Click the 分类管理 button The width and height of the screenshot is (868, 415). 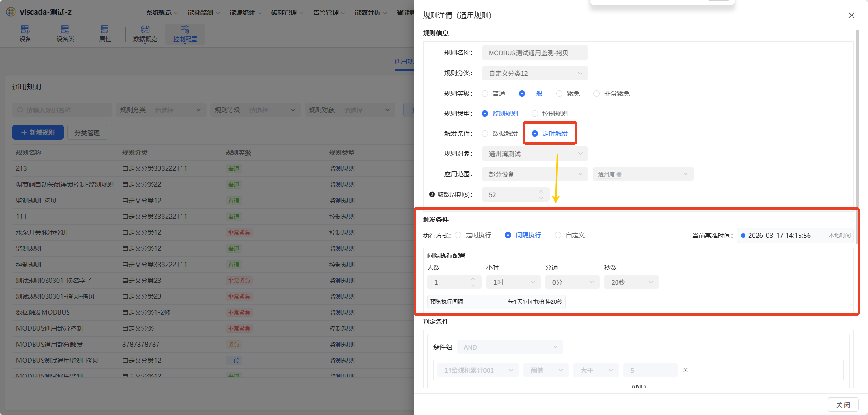click(x=87, y=133)
